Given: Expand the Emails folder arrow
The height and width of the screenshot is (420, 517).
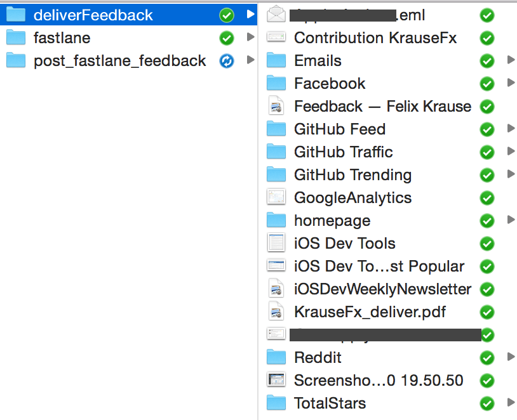Looking at the screenshot, I should pos(511,60).
